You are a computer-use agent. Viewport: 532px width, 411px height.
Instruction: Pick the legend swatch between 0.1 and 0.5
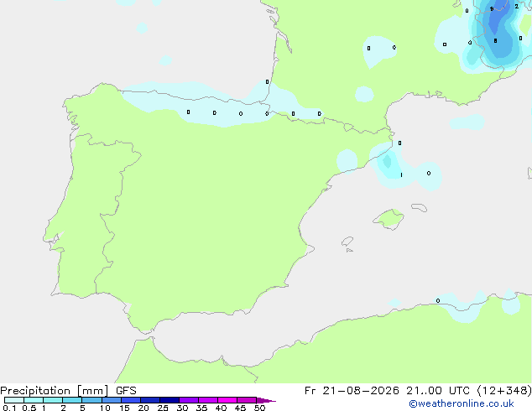pos(14,400)
